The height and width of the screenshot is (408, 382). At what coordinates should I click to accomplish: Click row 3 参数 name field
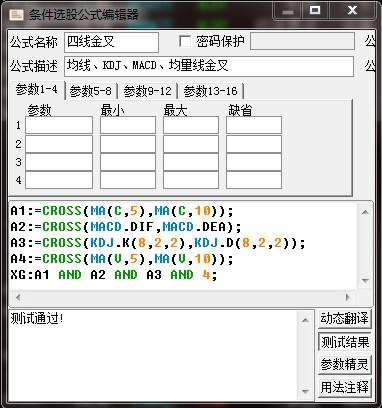(x=59, y=162)
